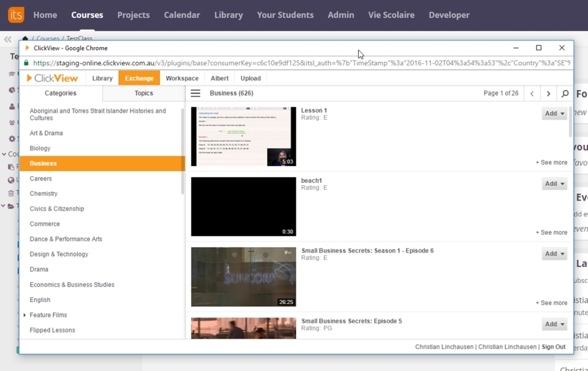Switch to the Library tab in ClickView
Viewport: 588px width, 371px height.
tap(102, 78)
